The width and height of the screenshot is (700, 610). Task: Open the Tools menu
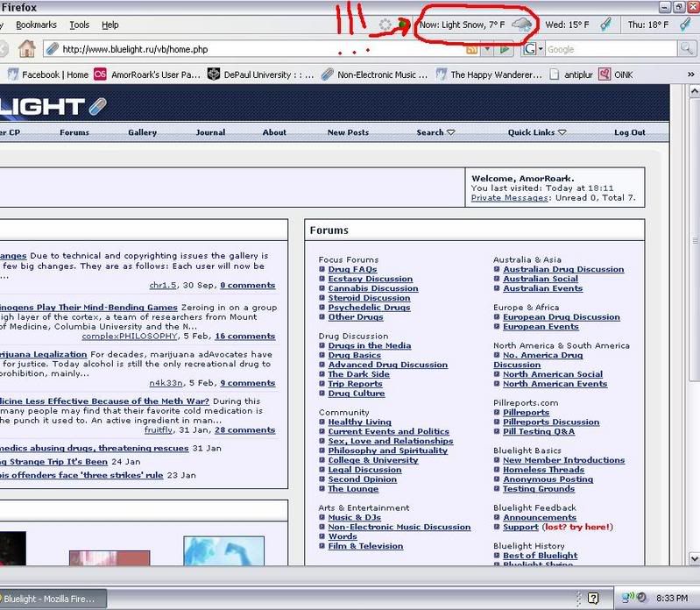pyautogui.click(x=80, y=25)
